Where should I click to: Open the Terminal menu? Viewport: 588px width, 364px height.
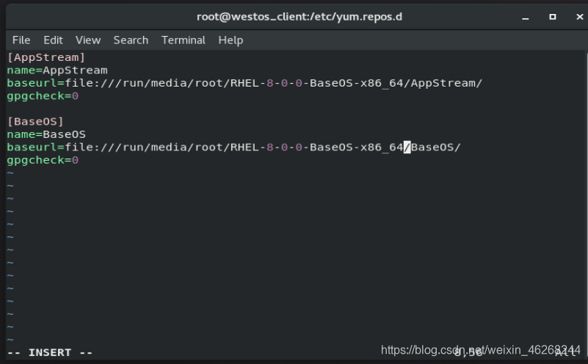pyautogui.click(x=184, y=40)
